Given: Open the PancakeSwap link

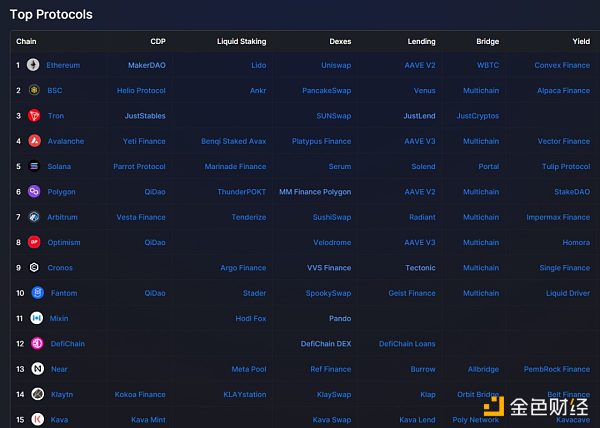Looking at the screenshot, I should click(326, 91).
